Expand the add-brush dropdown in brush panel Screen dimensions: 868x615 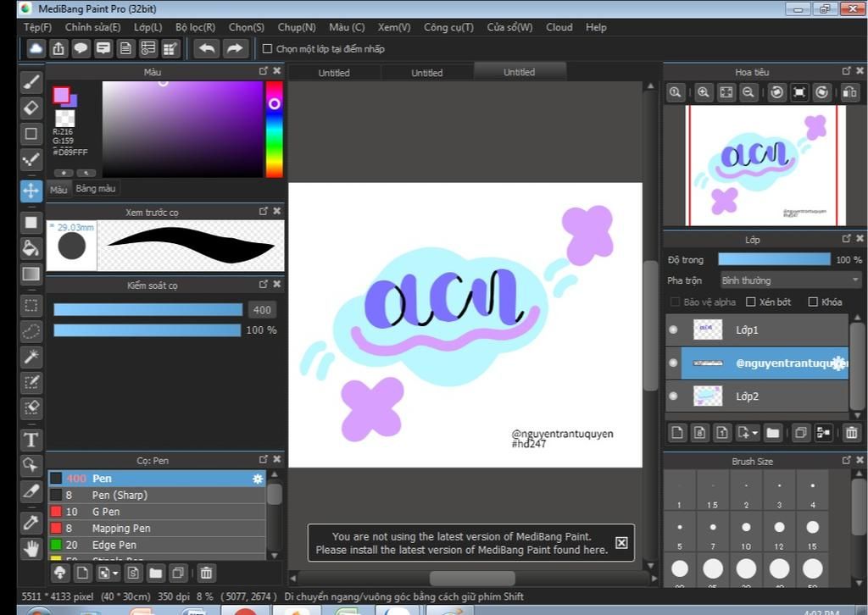tap(115, 573)
